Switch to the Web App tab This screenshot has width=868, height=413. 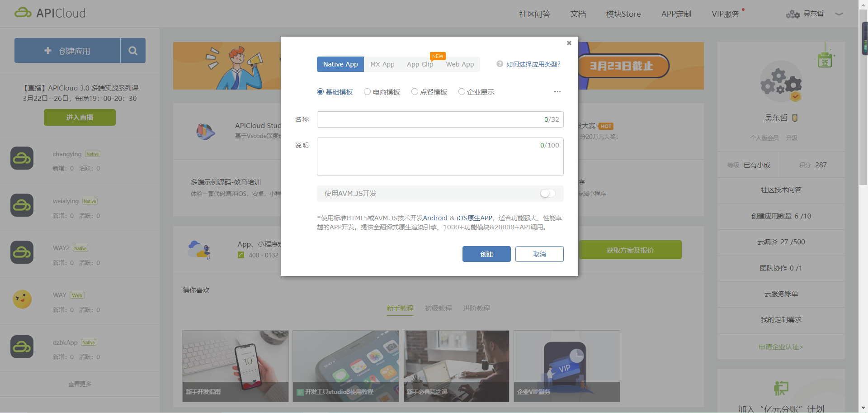coord(460,64)
